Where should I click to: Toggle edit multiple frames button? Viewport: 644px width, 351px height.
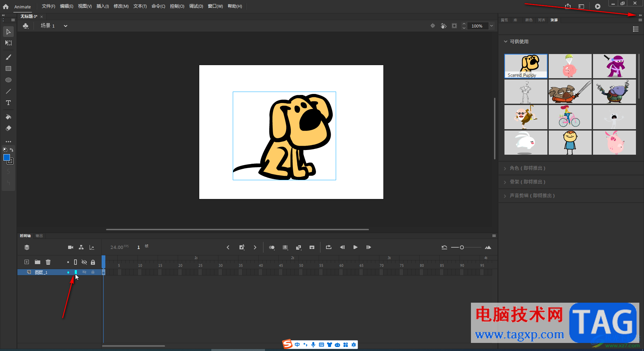(285, 247)
